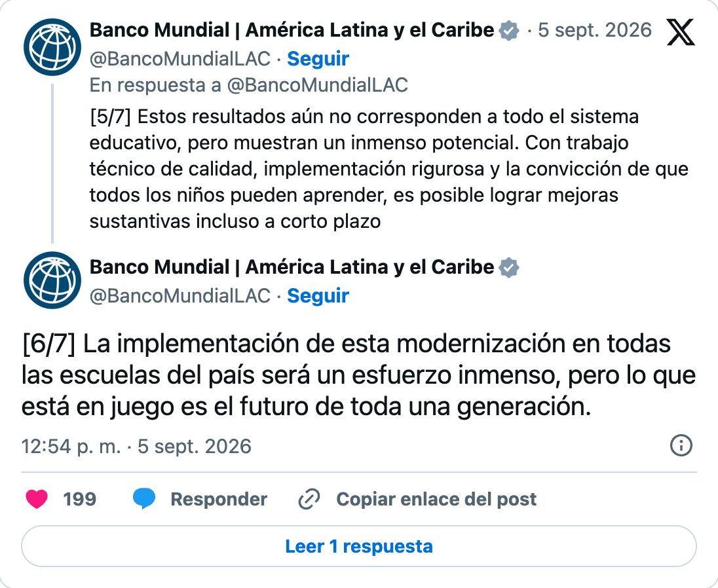The image size is (718, 588).
Task: Click Responder label
Action: click(219, 499)
